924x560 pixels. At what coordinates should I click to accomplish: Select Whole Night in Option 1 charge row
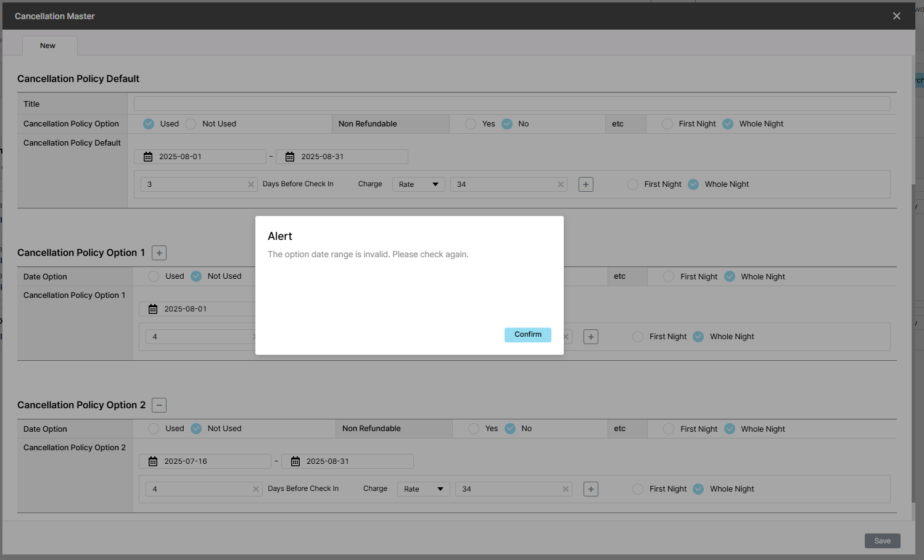tap(698, 337)
